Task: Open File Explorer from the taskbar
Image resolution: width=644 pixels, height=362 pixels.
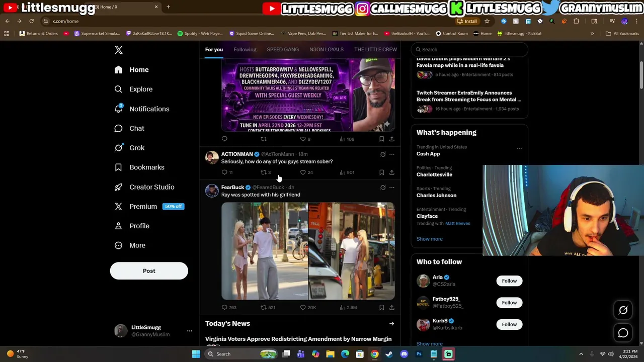Action: pos(331,354)
